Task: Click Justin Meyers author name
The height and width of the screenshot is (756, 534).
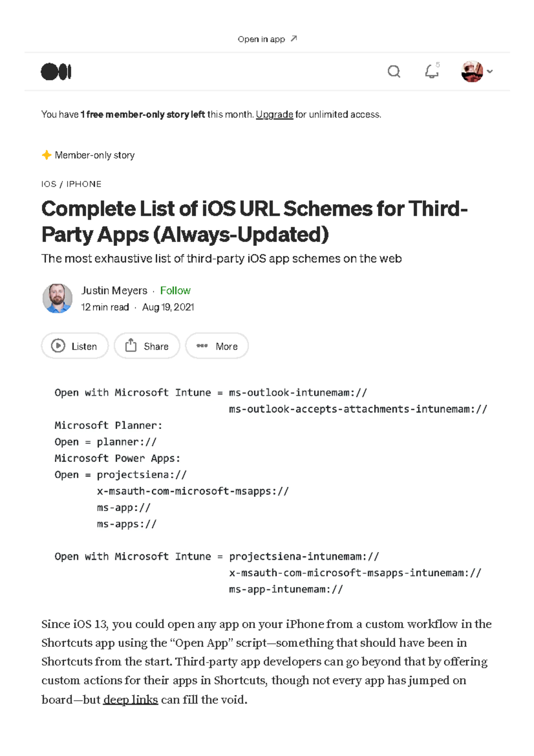Action: coord(113,290)
